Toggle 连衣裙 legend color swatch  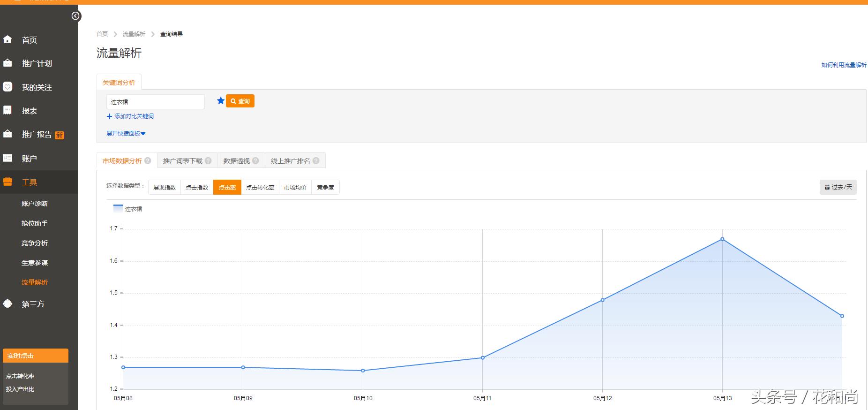pos(118,209)
